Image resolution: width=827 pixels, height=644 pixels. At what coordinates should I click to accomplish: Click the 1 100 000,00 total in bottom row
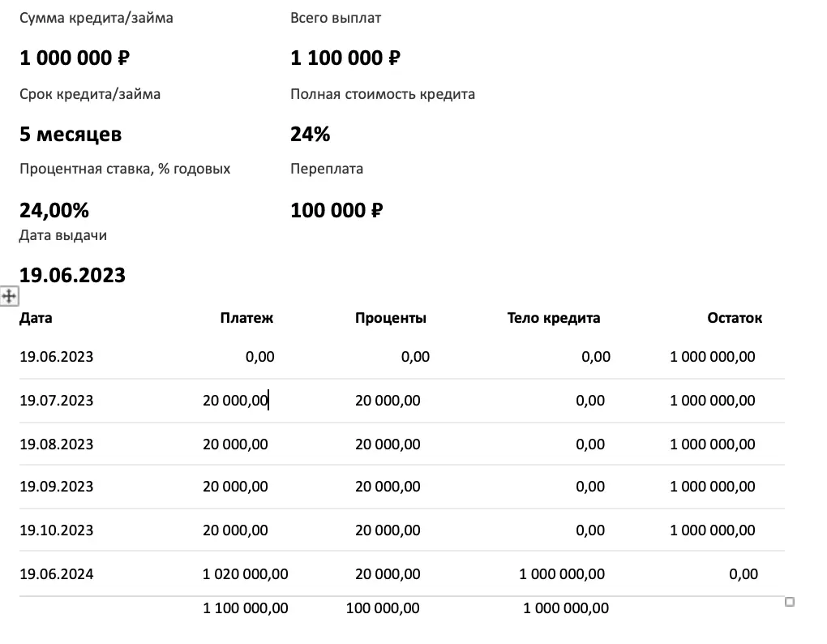click(245, 608)
